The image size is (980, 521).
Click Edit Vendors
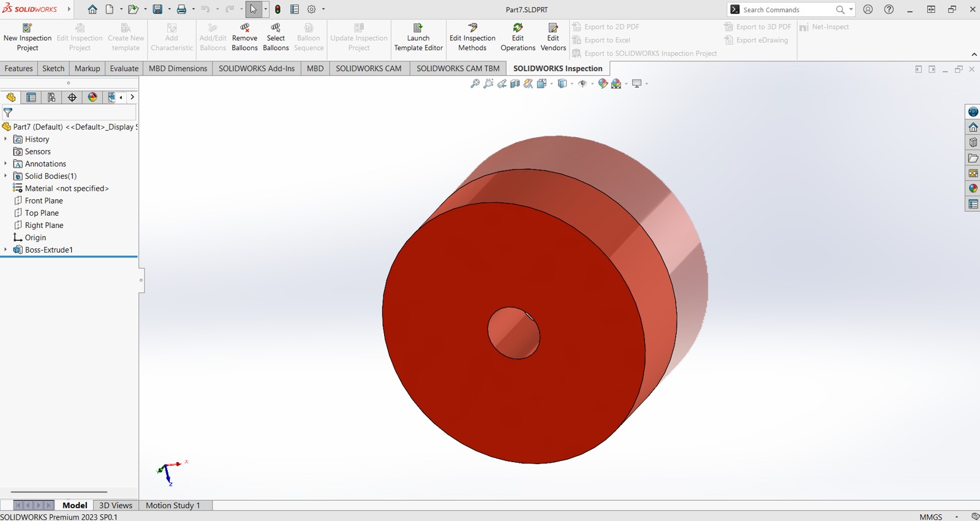coord(553,37)
